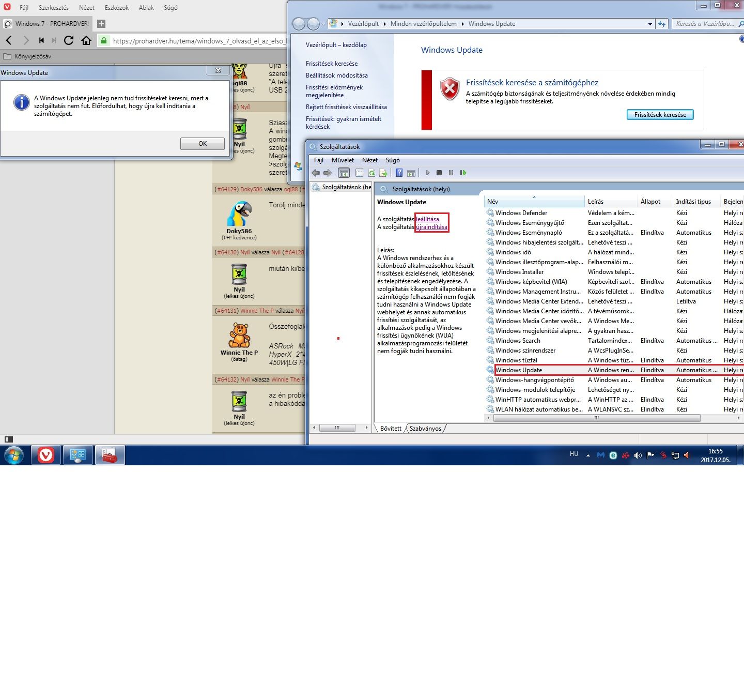Open the Vivaldi logo menu
The width and height of the screenshot is (744, 700).
pos(7,7)
